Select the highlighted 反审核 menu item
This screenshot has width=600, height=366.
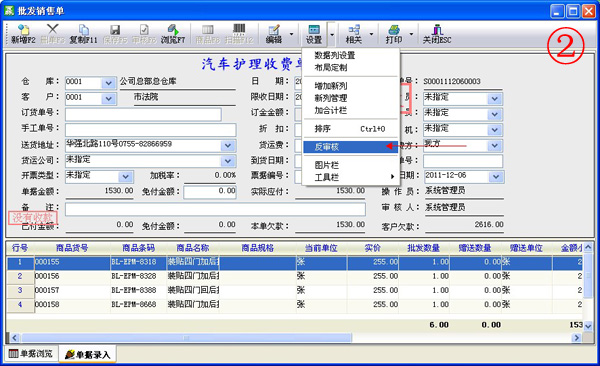pos(350,147)
